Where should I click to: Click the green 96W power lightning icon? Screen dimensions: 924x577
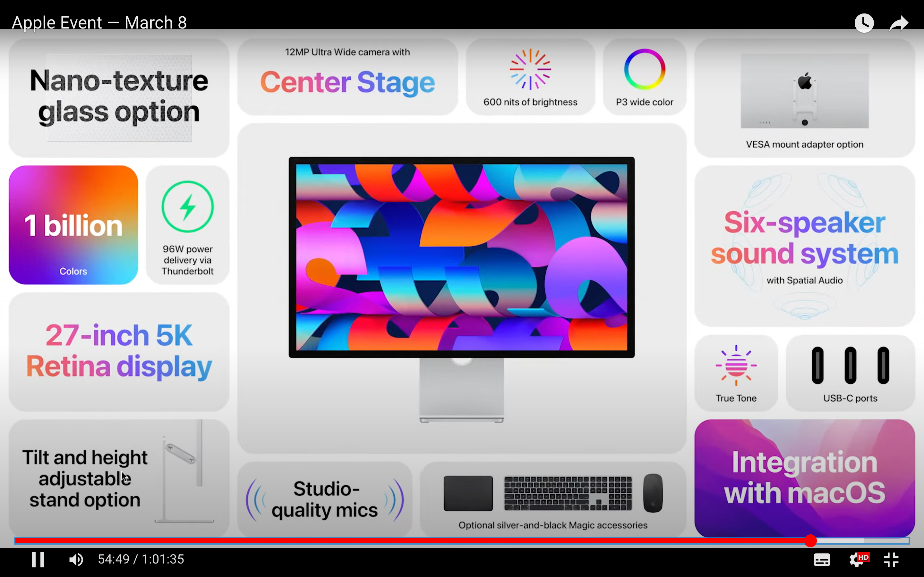click(187, 206)
